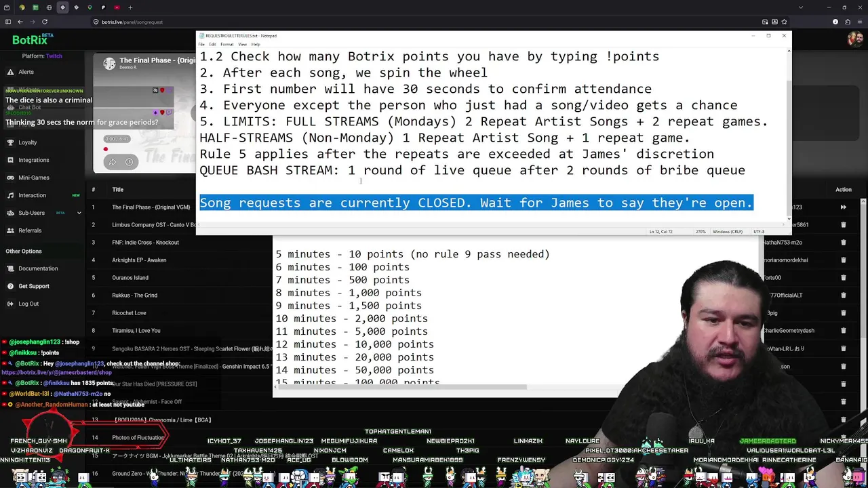Image resolution: width=868 pixels, height=488 pixels.
Task: Select Rukkus - The Grind row
Action: [134, 296]
